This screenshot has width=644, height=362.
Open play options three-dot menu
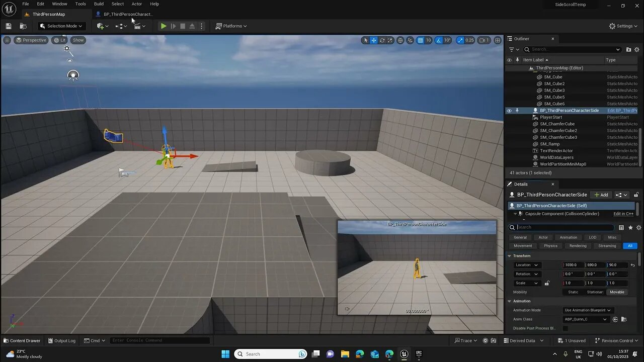pyautogui.click(x=202, y=26)
